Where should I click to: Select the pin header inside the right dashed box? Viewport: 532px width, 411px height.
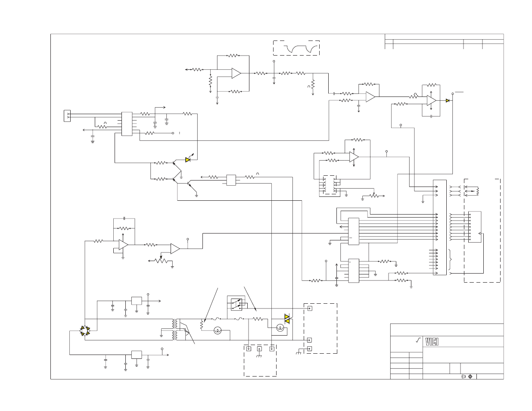pos(475,227)
